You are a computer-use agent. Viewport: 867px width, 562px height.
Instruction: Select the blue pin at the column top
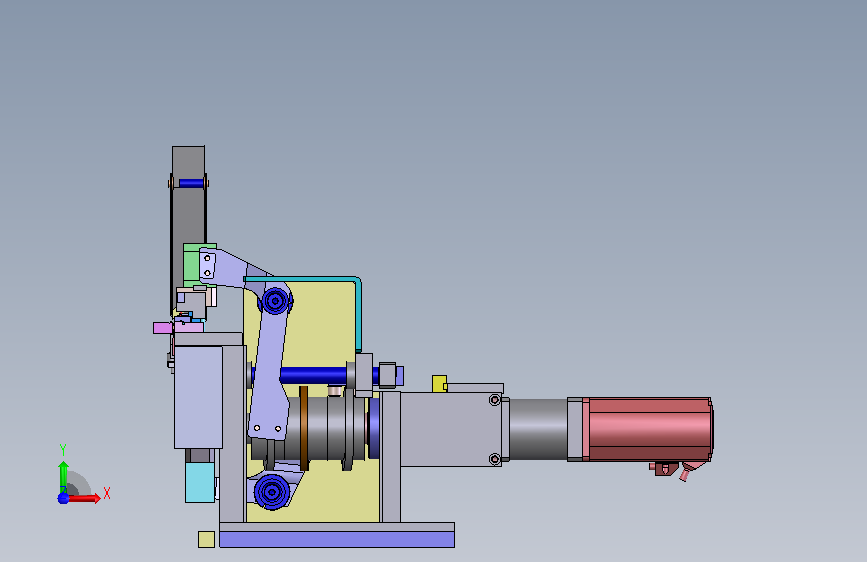[191, 183]
